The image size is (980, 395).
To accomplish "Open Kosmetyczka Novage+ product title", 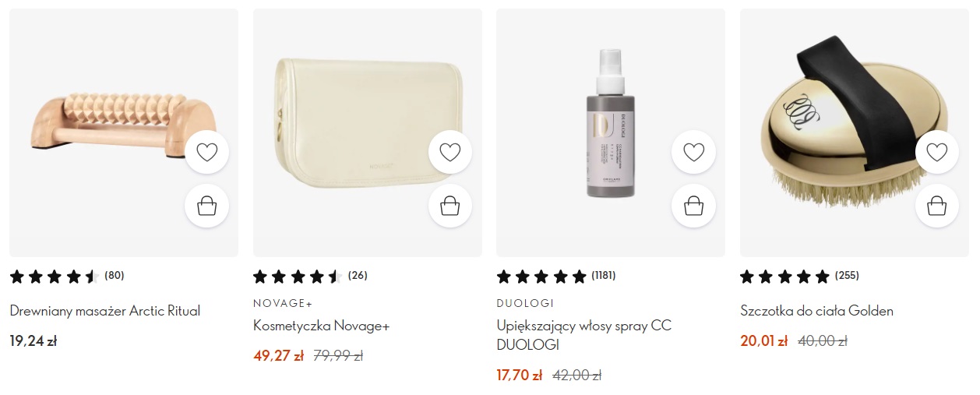I will (x=321, y=326).
